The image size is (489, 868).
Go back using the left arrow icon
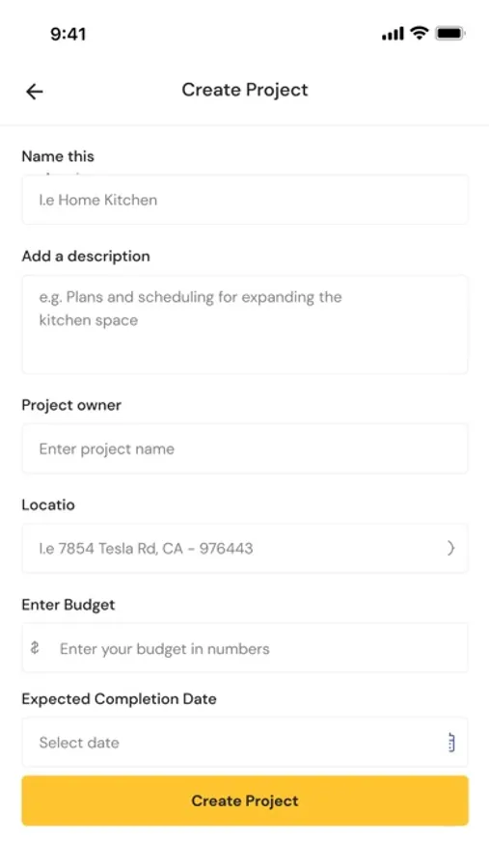(x=35, y=92)
